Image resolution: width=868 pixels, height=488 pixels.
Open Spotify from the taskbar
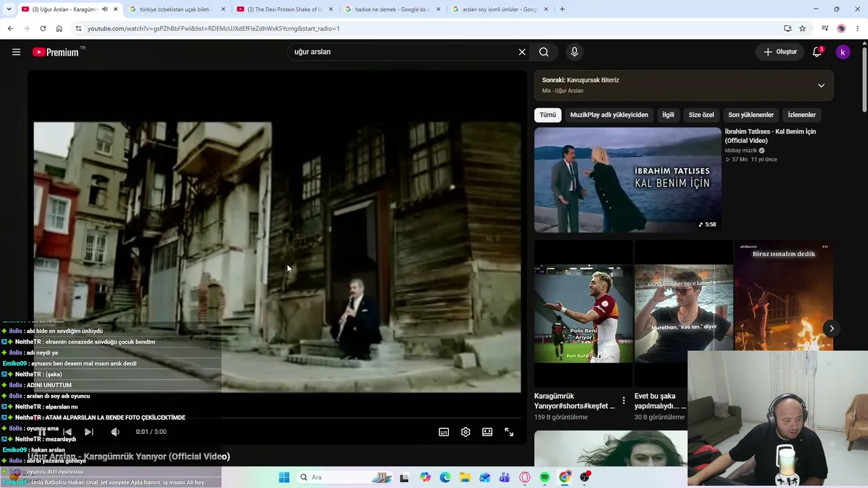545,477
